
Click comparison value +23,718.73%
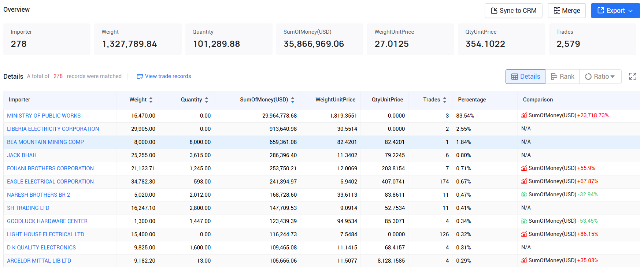[x=593, y=115]
